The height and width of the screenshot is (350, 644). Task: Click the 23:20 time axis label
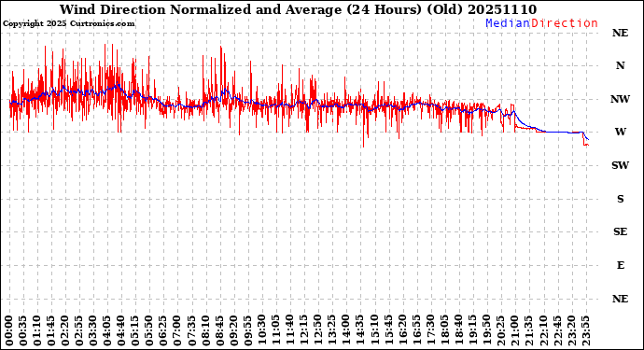point(571,330)
